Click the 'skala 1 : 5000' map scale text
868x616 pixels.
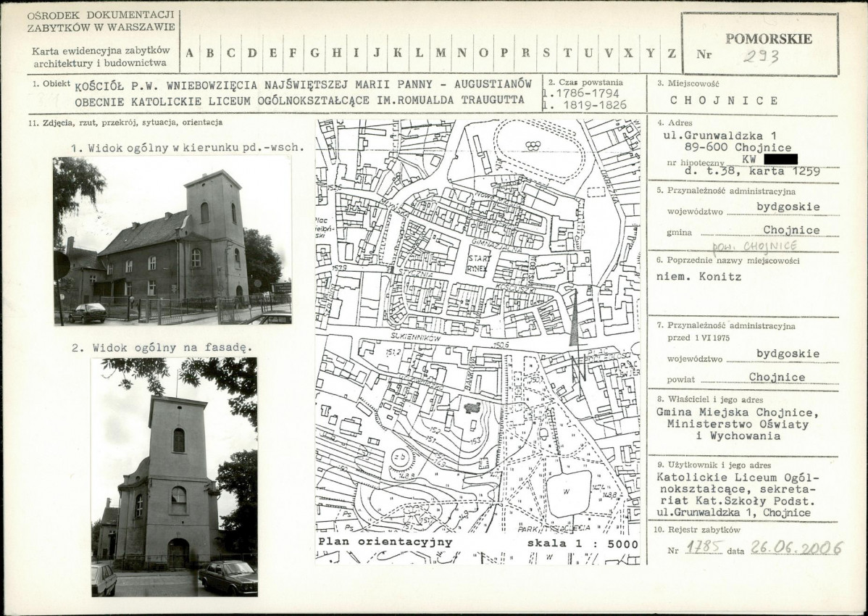tap(583, 543)
